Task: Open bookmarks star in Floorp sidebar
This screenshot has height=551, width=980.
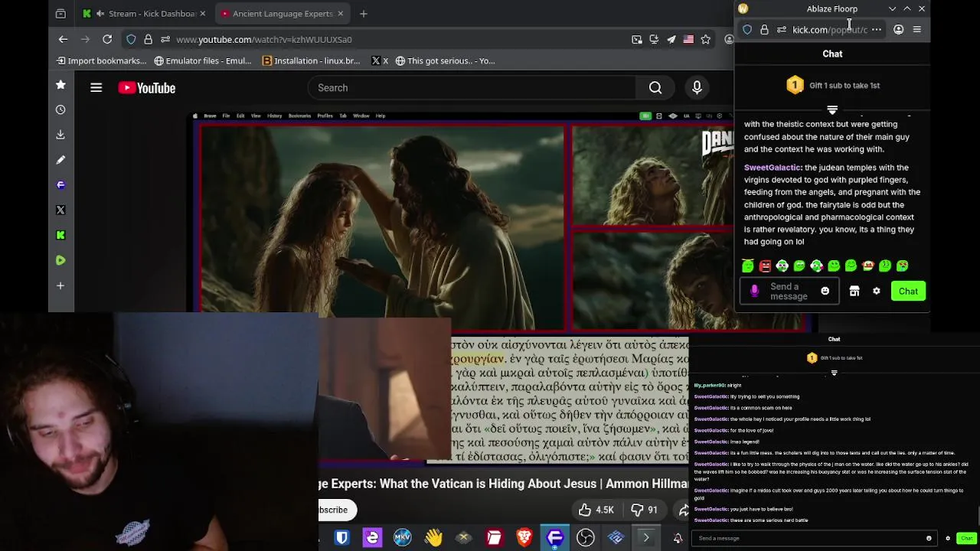Action: (60, 84)
